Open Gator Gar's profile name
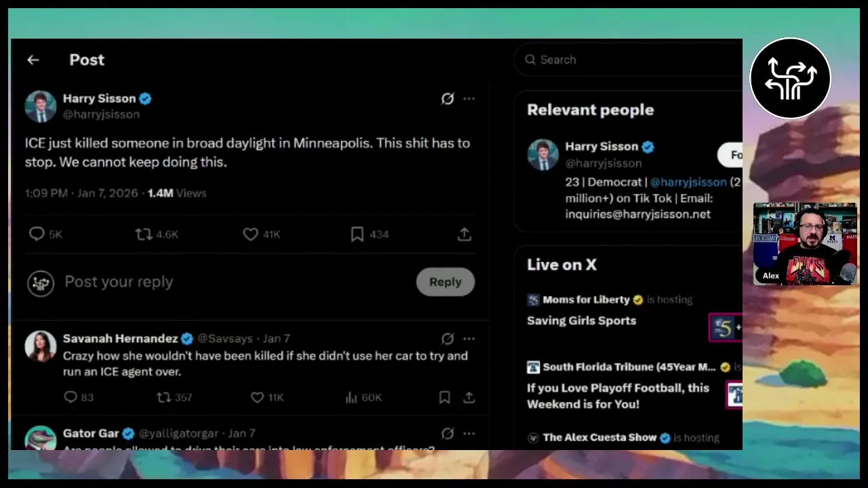The image size is (868, 488). tap(91, 433)
